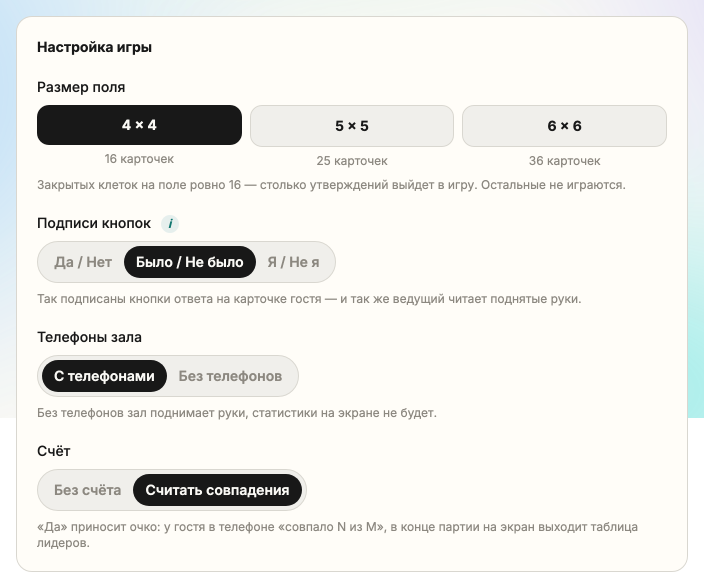Turn off scoring with Без счёта
This screenshot has width=704, height=588.
coord(87,490)
